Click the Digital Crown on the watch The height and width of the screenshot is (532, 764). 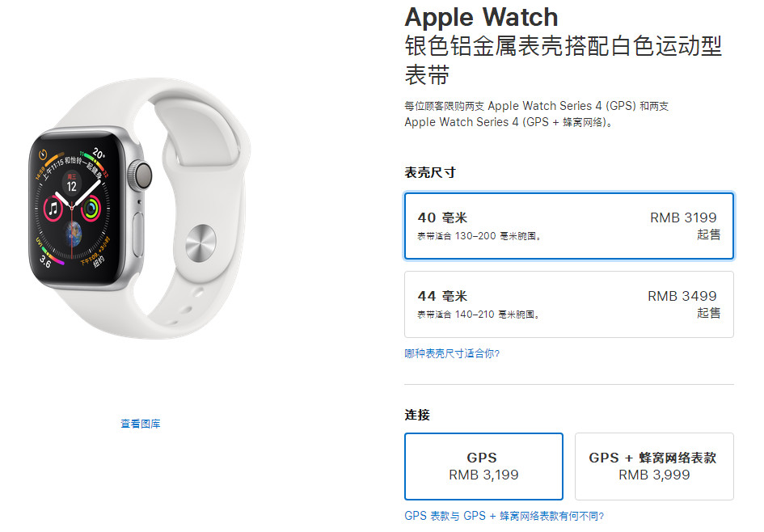tap(141, 175)
